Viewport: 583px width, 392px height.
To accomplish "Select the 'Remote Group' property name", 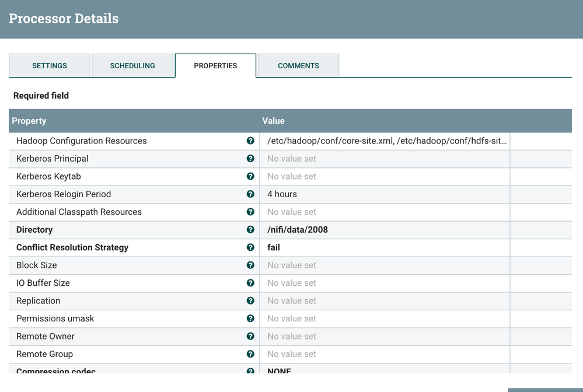I will (44, 354).
